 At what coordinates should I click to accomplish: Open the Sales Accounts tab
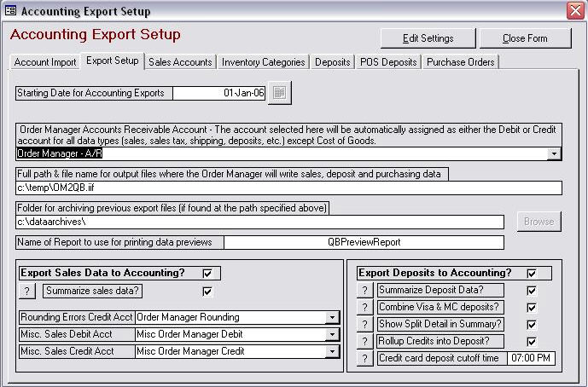[x=180, y=62]
